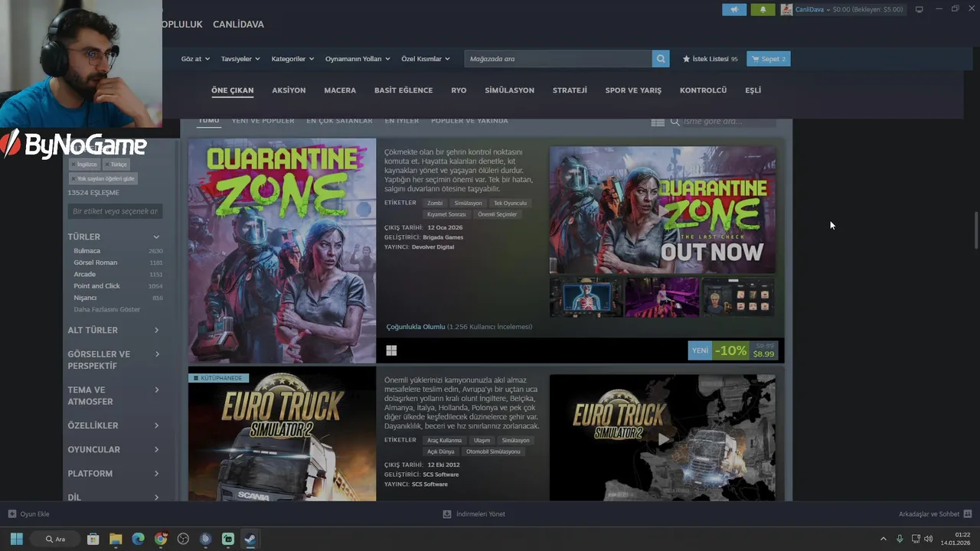
Task: Click the store search magnifier button
Action: (x=661, y=59)
